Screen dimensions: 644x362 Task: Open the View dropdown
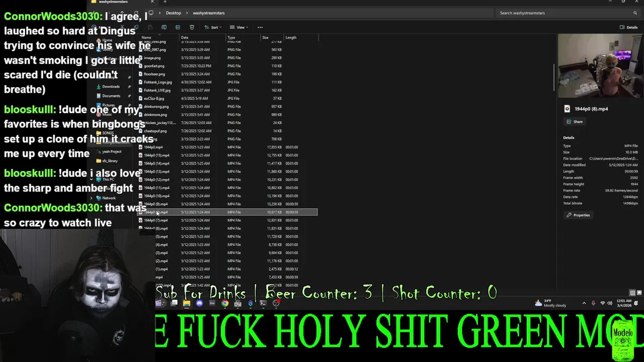239,27
